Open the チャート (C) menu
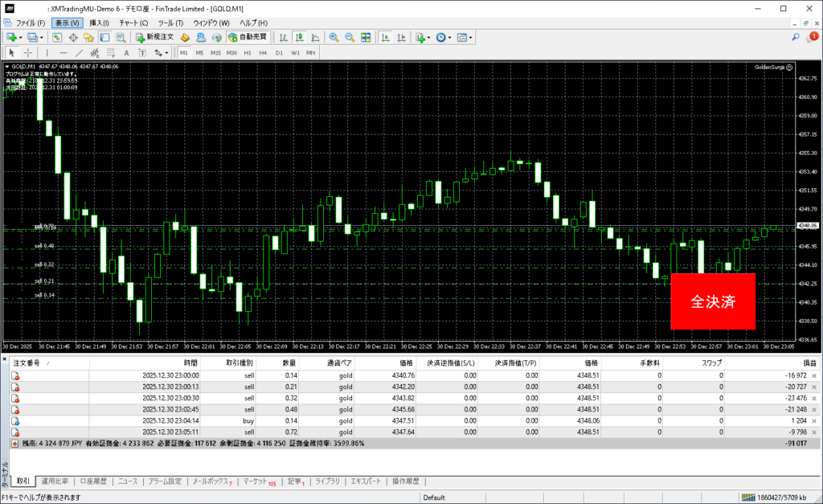The height and width of the screenshot is (504, 823). [x=133, y=23]
